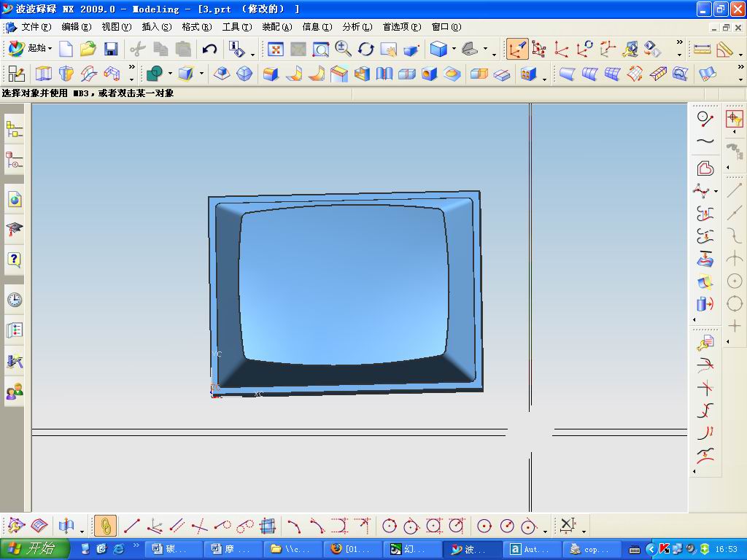The image size is (747, 560).
Task: Click the Fit view icon
Action: point(275,49)
